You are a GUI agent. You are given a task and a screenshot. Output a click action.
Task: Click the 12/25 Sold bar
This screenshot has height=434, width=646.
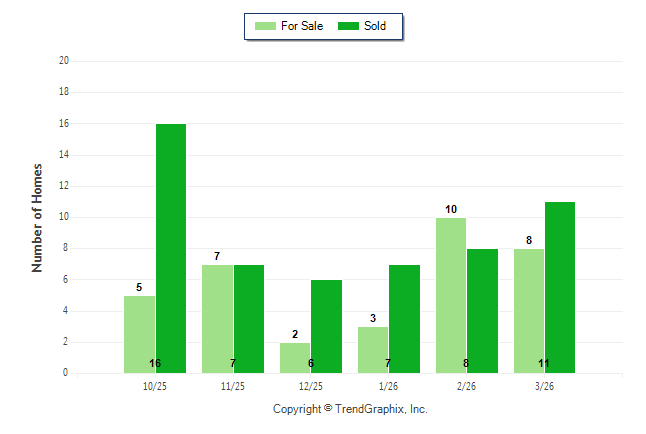pyautogui.click(x=327, y=326)
